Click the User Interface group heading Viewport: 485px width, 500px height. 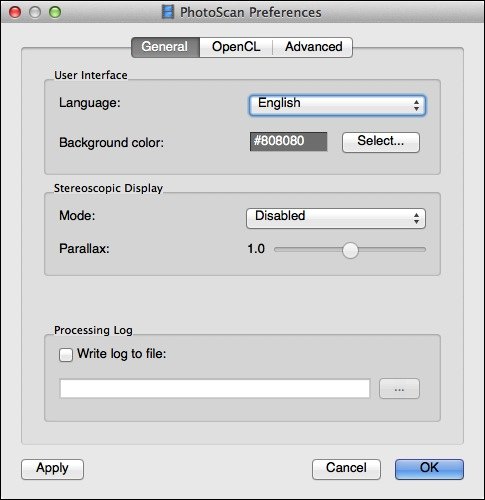click(x=91, y=75)
